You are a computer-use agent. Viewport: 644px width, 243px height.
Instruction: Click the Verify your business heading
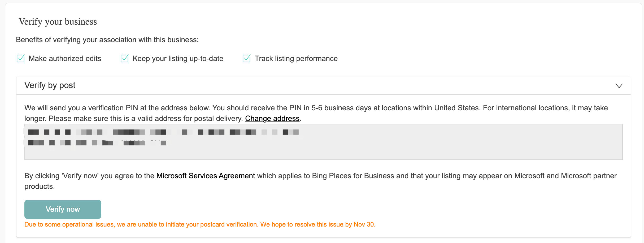58,22
